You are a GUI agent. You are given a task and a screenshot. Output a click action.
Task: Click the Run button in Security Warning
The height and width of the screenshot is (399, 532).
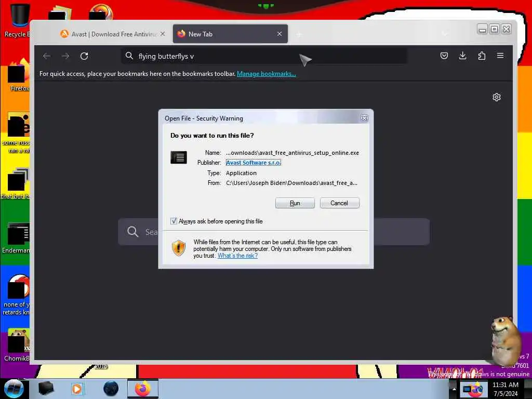pos(295,203)
